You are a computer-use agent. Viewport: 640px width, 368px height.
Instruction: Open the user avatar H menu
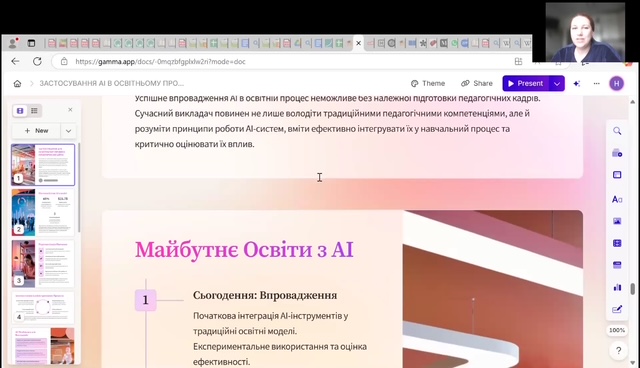point(616,84)
